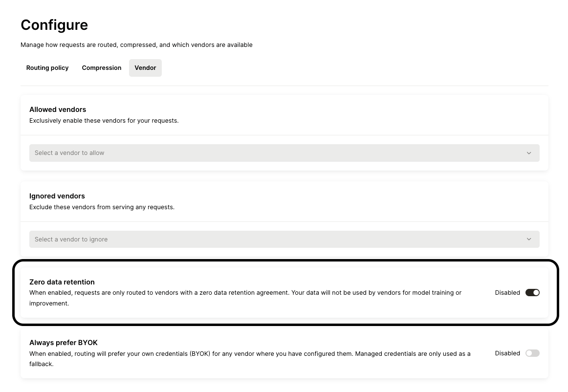Click the Allowed vendors heading

[x=57, y=109]
